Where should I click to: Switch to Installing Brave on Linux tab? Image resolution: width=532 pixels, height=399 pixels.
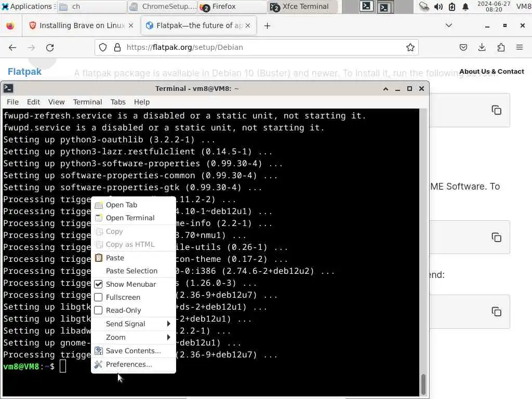(82, 26)
